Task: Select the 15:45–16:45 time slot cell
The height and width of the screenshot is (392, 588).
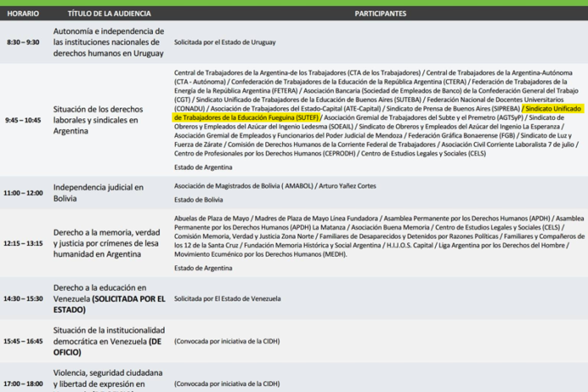Action: click(x=24, y=341)
